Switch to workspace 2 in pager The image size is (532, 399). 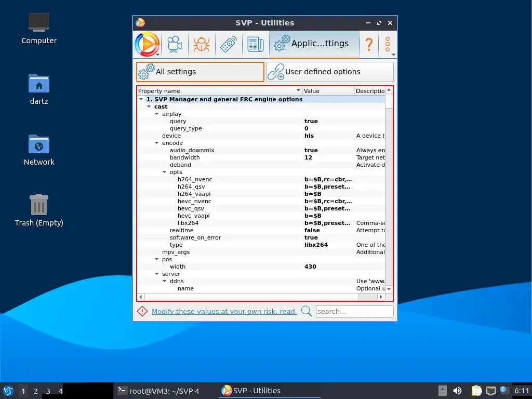[x=36, y=391]
